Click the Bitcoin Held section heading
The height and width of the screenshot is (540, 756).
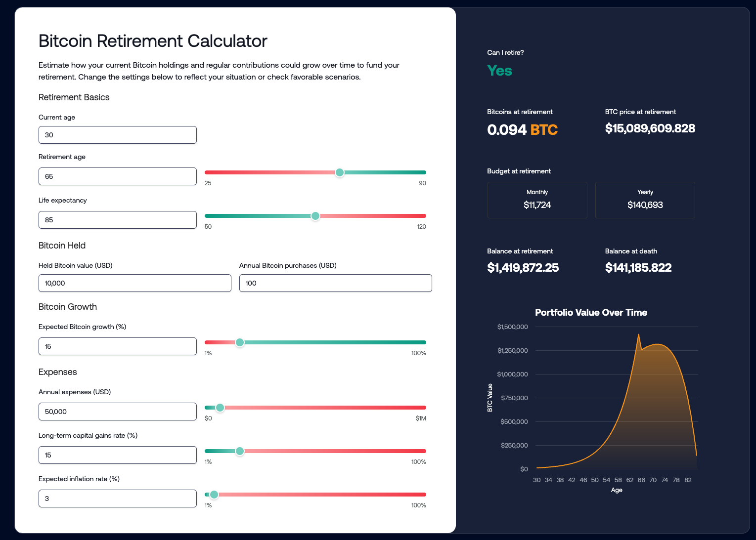pos(62,246)
